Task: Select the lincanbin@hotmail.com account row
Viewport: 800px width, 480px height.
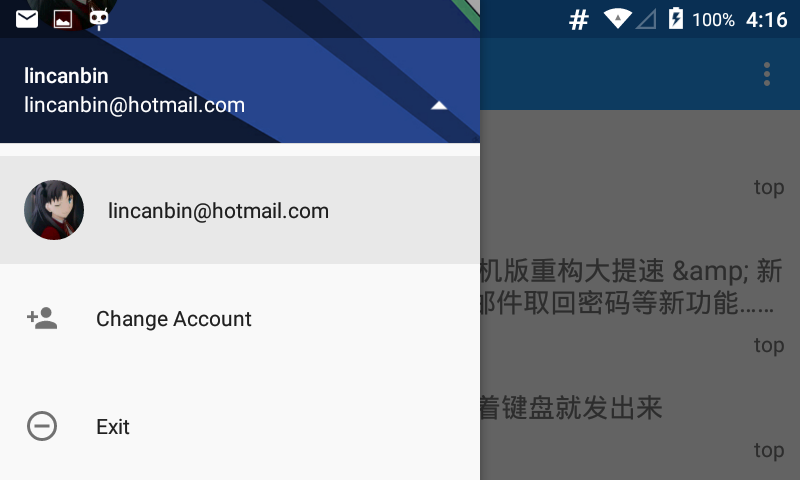Action: 240,210
